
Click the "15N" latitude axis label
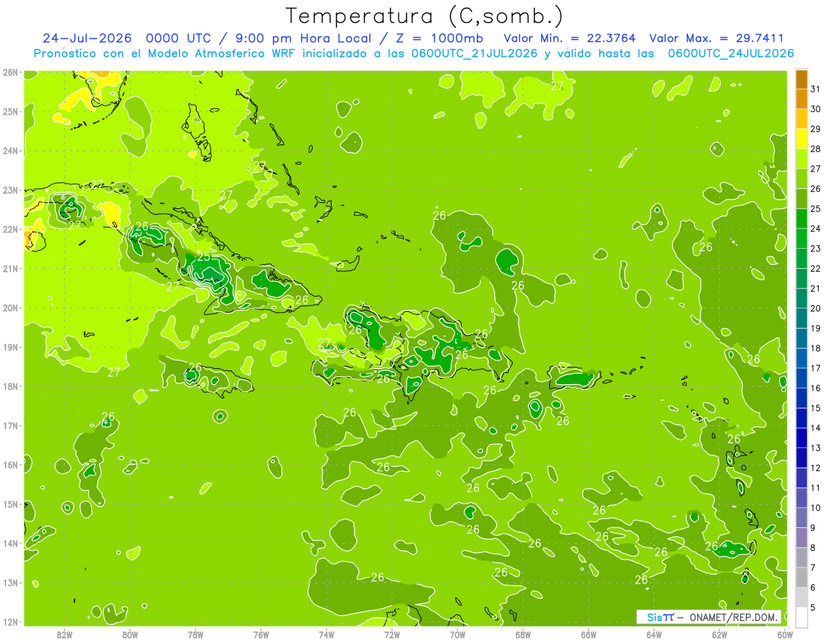[10, 504]
